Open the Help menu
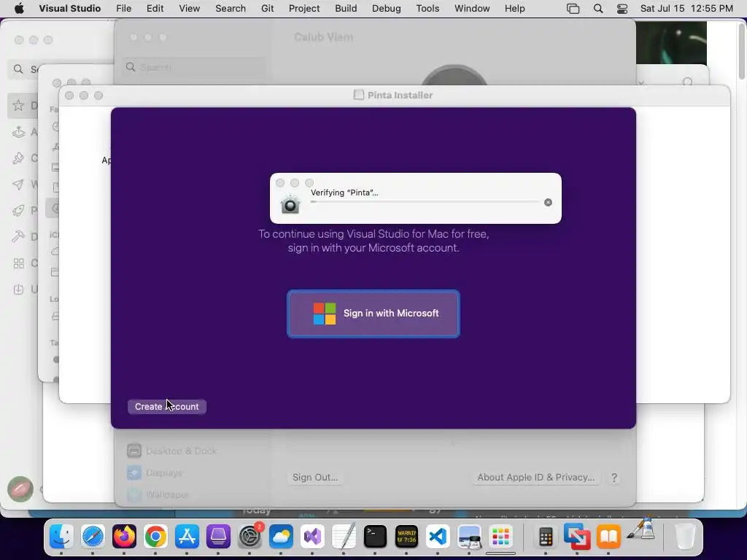The image size is (747, 560). (x=514, y=9)
